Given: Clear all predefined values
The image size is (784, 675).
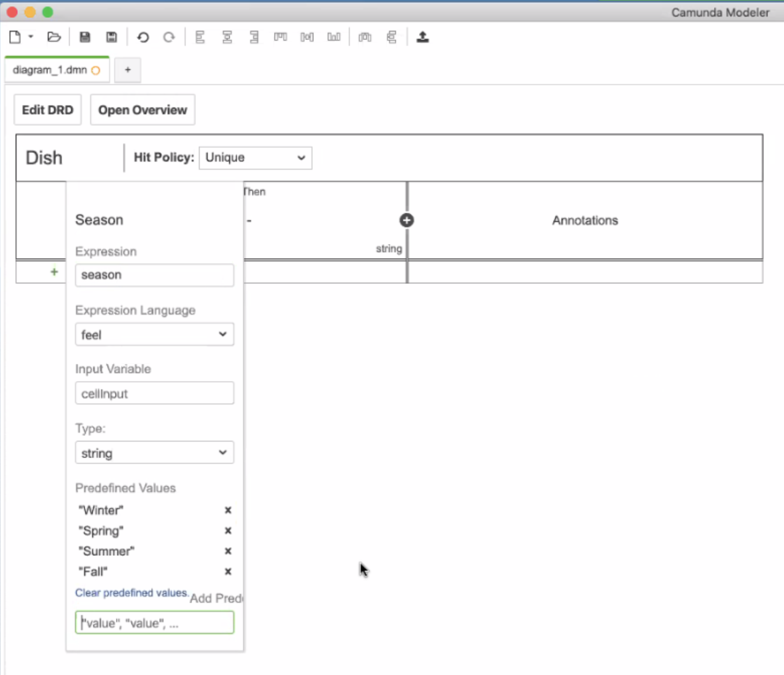Looking at the screenshot, I should [x=131, y=593].
